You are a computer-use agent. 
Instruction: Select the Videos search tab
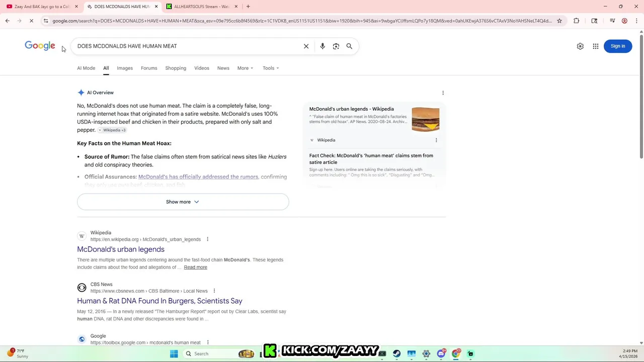tap(202, 68)
